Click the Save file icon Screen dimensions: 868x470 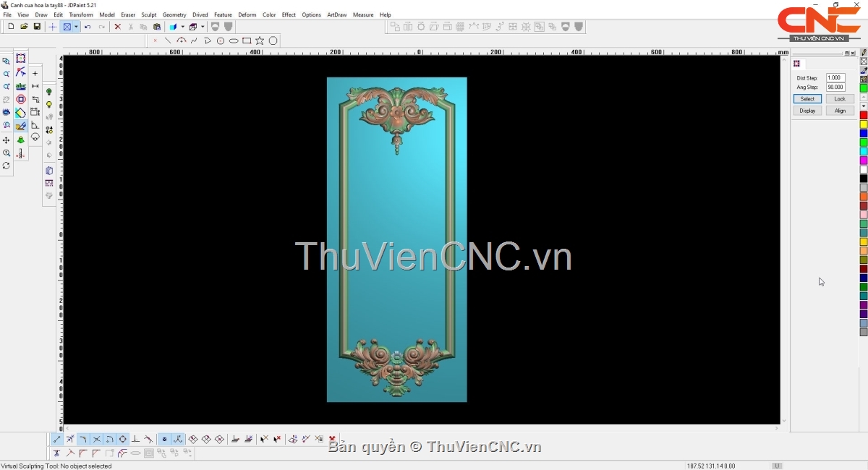37,27
